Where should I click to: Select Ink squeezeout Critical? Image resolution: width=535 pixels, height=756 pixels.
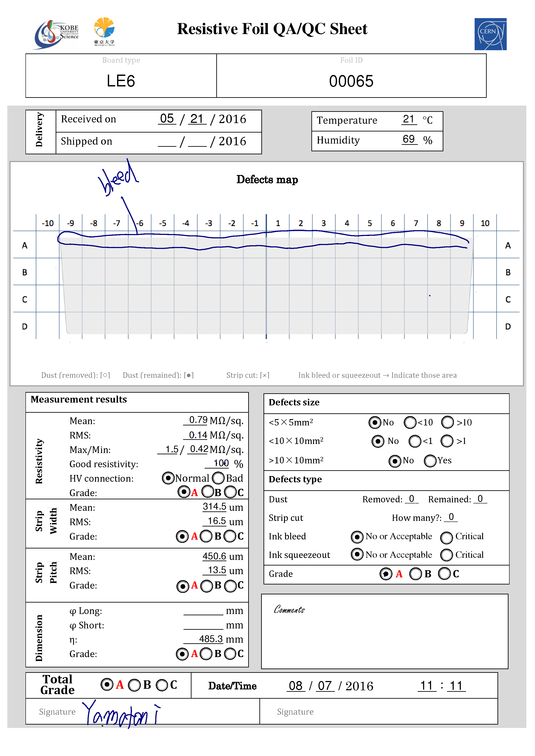pyautogui.click(x=446, y=555)
